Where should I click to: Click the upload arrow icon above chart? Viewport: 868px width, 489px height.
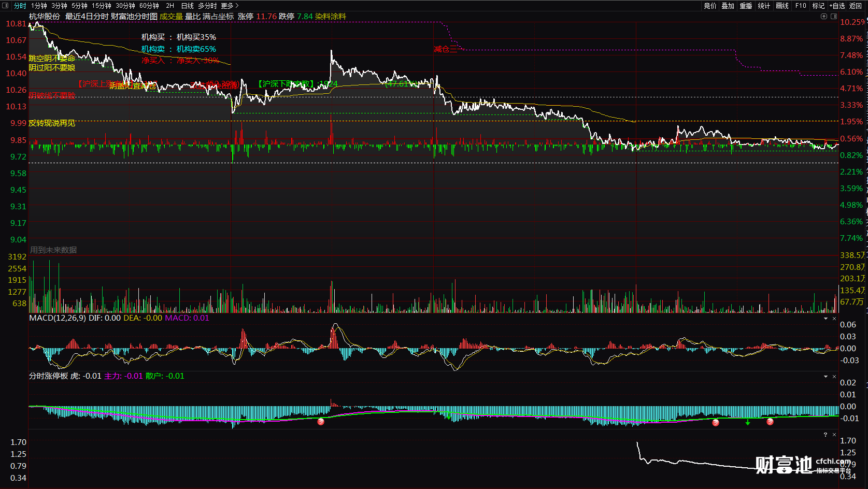tap(824, 17)
